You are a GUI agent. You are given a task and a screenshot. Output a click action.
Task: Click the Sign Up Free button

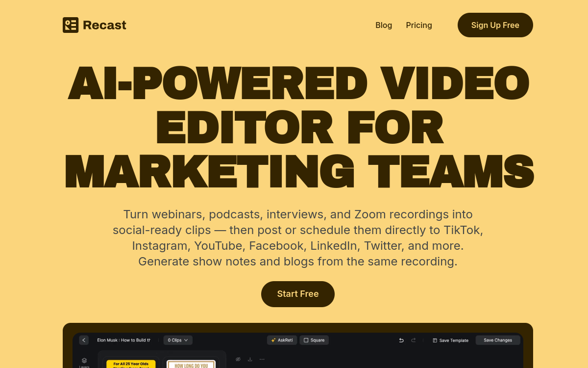[x=495, y=25]
